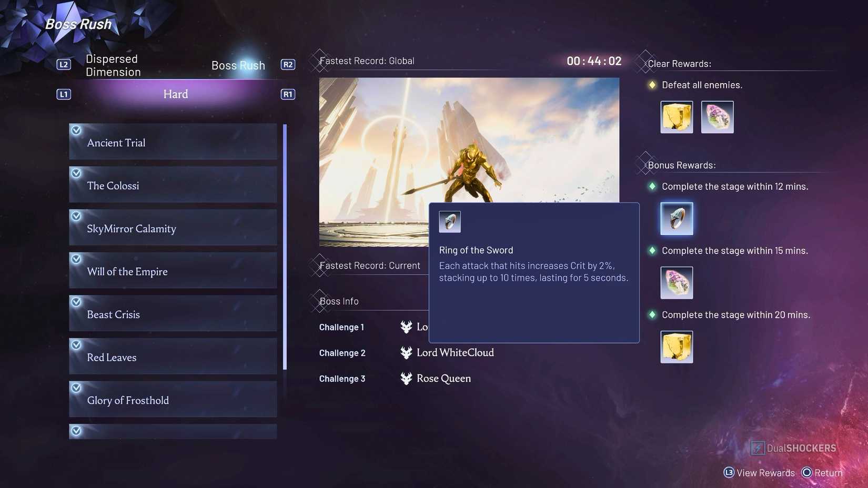Select the 15 mins bonus crystal icon
This screenshot has height=488, width=868.
tap(677, 283)
